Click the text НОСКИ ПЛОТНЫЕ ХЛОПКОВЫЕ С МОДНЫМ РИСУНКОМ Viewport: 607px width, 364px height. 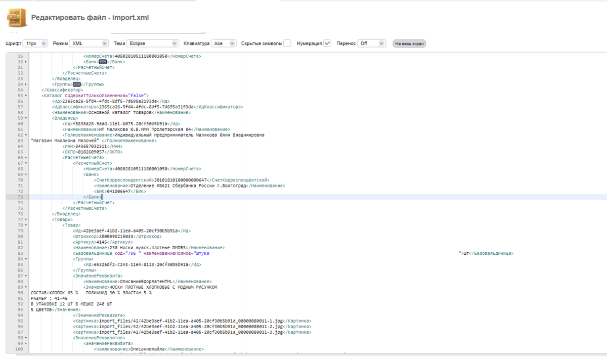[163, 287]
